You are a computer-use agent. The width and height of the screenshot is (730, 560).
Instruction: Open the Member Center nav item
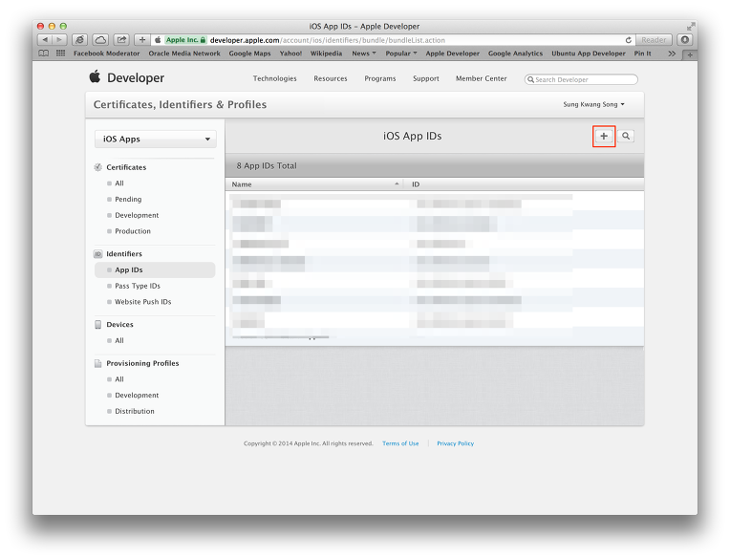[481, 78]
